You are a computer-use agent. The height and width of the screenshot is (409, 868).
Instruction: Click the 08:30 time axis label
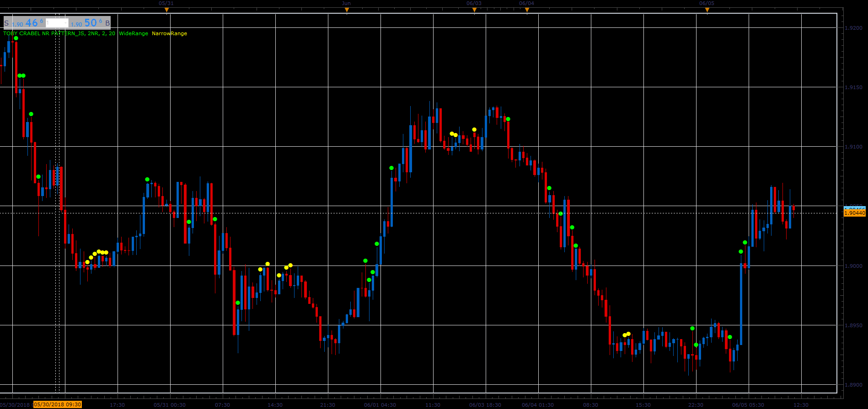591,405
